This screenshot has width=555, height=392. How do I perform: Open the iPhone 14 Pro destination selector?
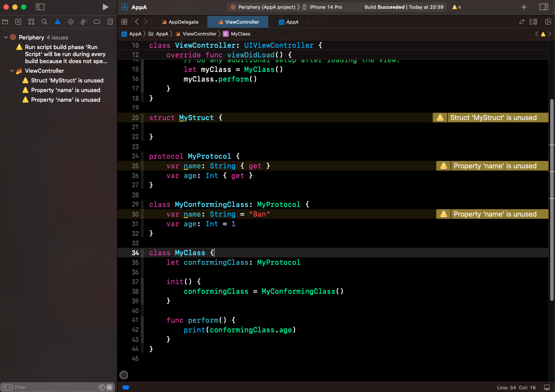tap(326, 7)
